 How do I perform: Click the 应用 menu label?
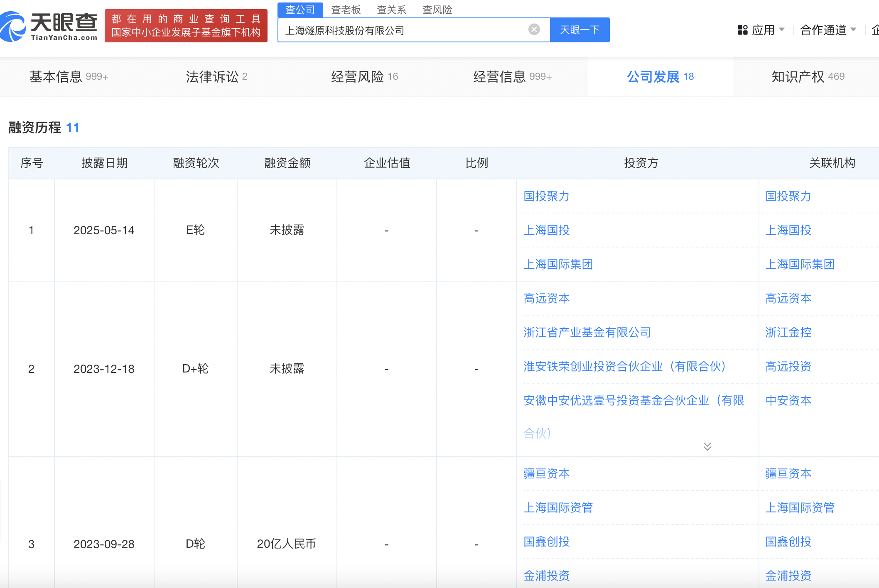click(x=763, y=30)
